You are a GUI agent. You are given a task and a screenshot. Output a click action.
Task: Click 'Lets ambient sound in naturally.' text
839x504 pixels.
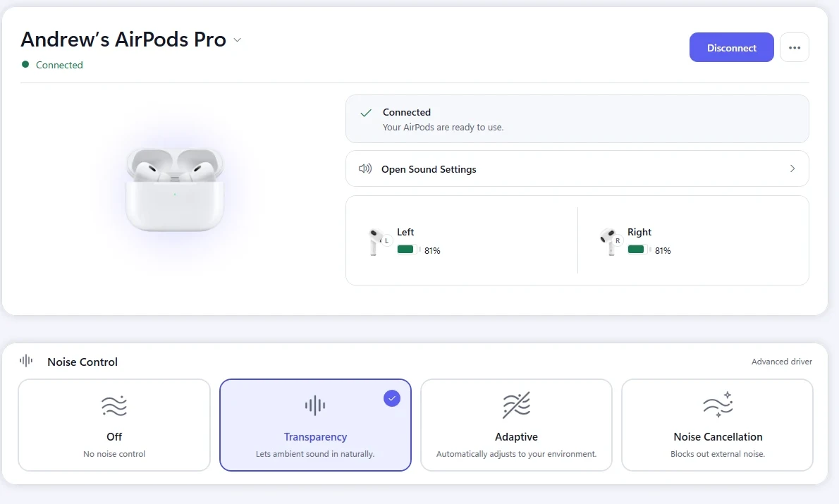(315, 454)
